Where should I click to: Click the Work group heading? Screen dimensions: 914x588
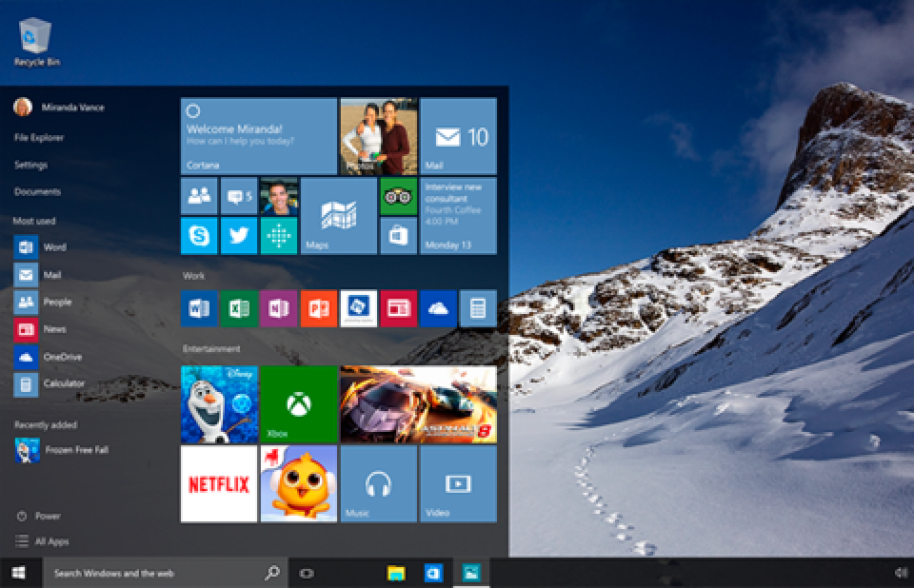194,276
